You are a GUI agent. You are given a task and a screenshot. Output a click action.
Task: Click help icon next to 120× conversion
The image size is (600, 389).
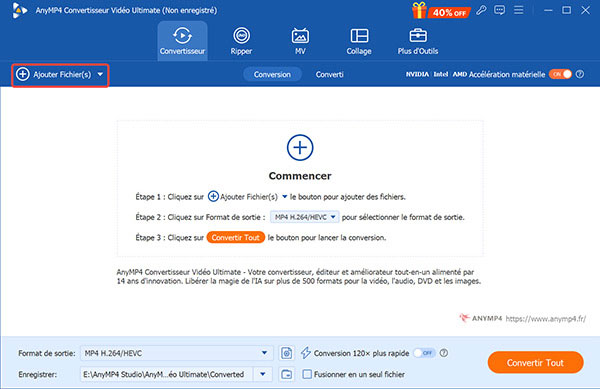(x=443, y=353)
